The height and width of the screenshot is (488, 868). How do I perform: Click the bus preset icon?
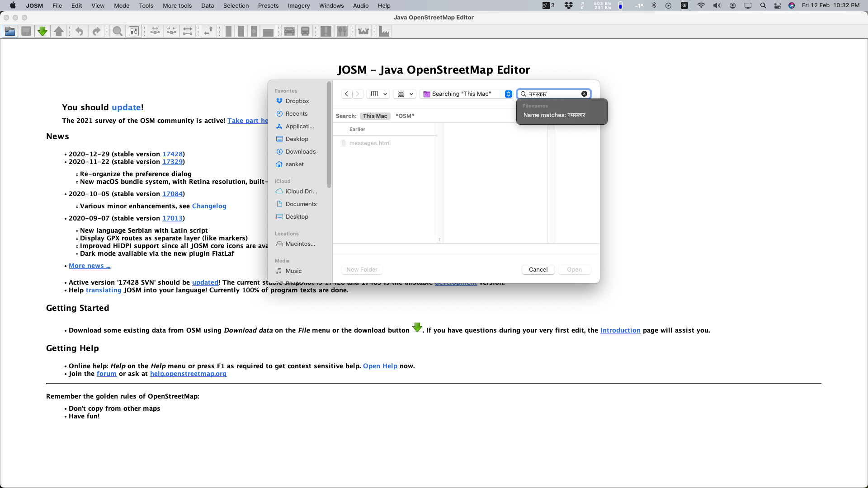(x=305, y=31)
